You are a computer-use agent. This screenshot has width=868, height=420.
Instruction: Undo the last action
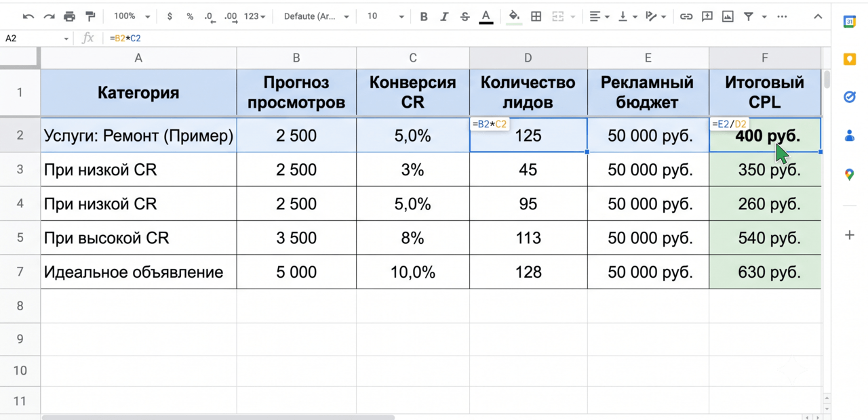tap(28, 16)
